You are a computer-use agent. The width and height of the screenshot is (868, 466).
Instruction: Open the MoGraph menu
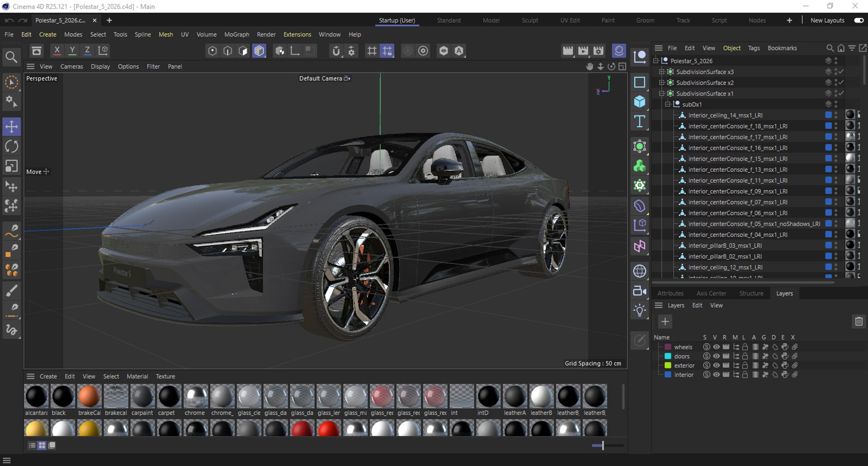pos(236,34)
